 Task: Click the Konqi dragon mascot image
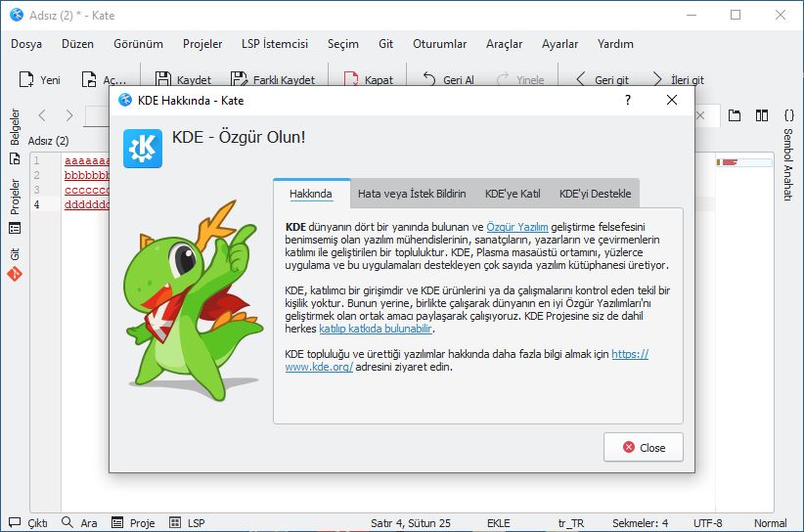(194, 300)
